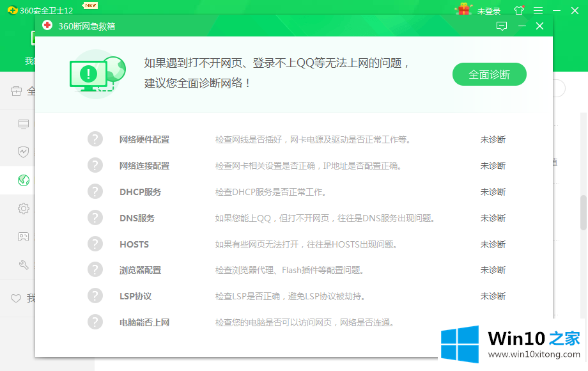Select the 电脑能否上网 item label
This screenshot has height=371, width=588.
point(144,322)
